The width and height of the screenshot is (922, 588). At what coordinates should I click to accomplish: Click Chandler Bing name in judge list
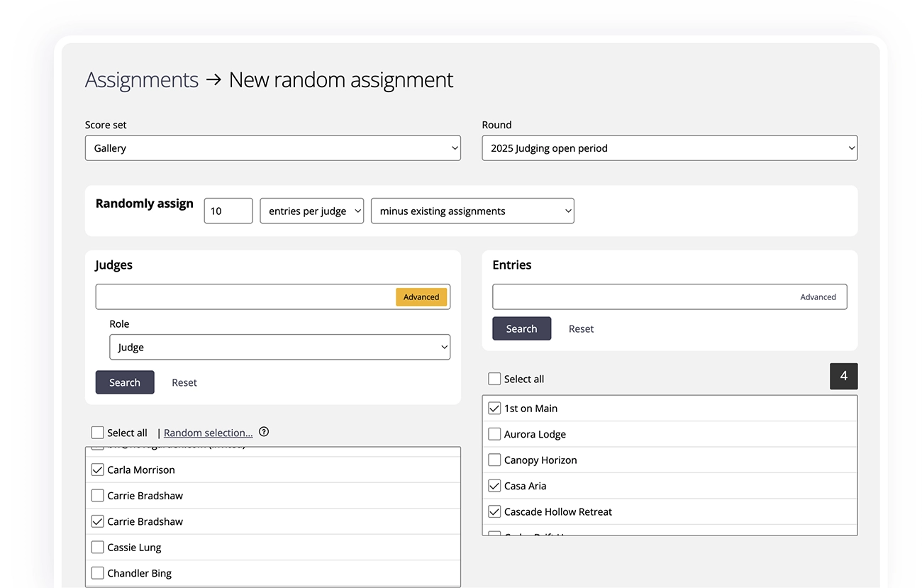pos(139,572)
